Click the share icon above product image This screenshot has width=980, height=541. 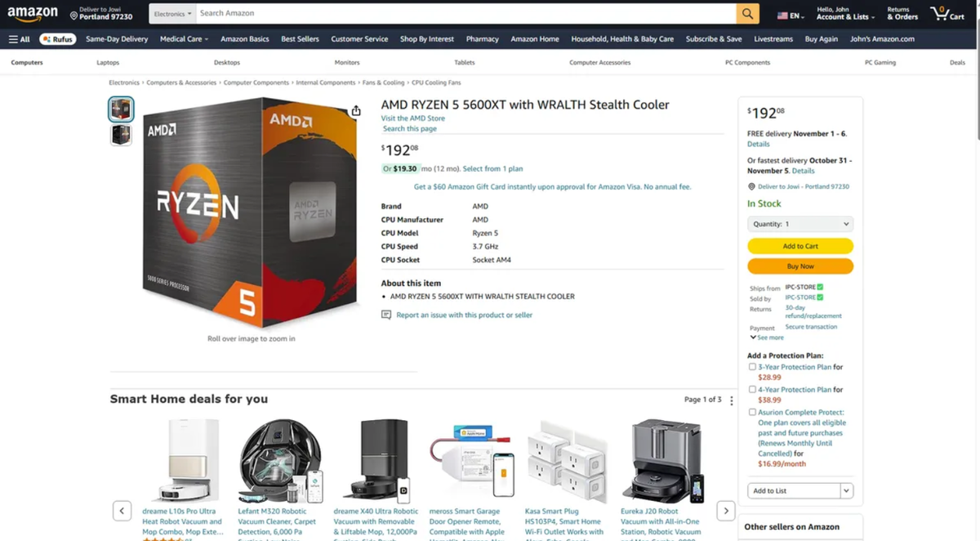(x=356, y=111)
